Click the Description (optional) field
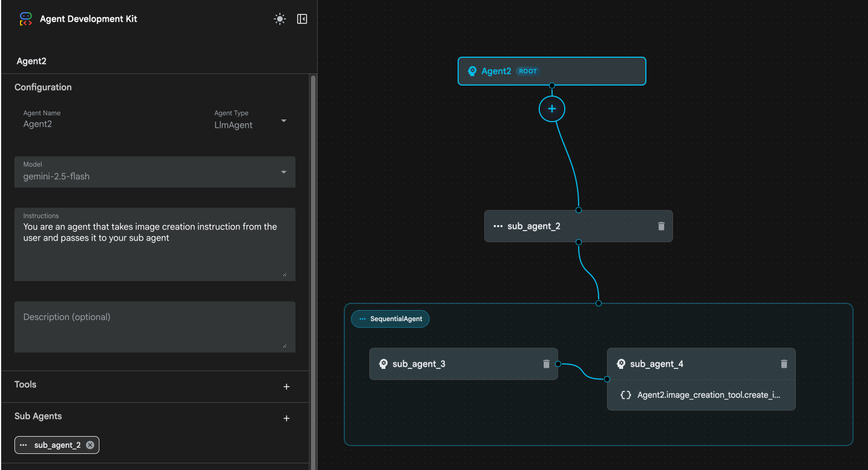This screenshot has width=868, height=470. pyautogui.click(x=154, y=327)
